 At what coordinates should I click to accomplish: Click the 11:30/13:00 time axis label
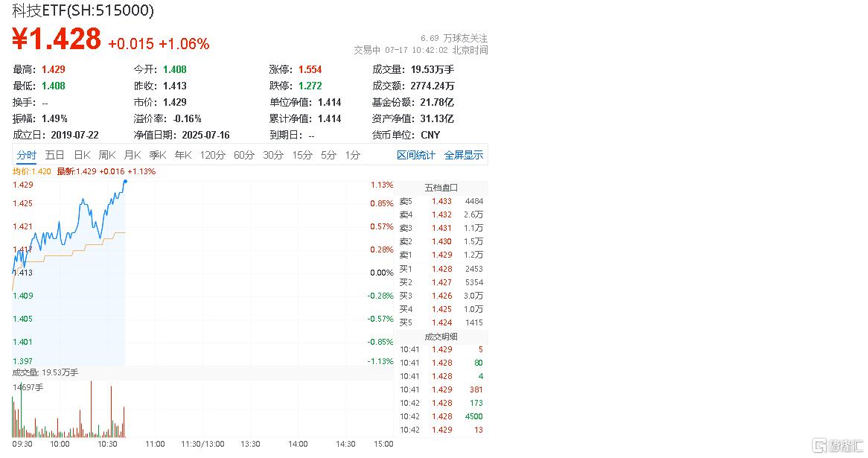pos(202,444)
